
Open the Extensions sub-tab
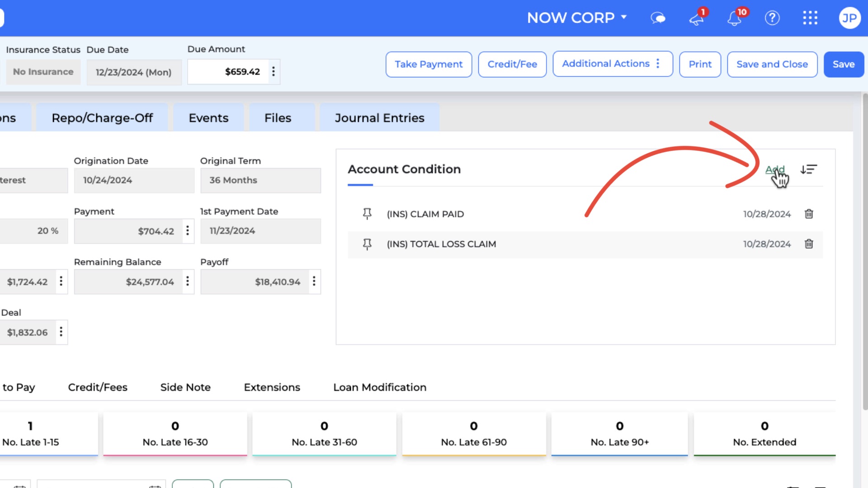tap(272, 387)
